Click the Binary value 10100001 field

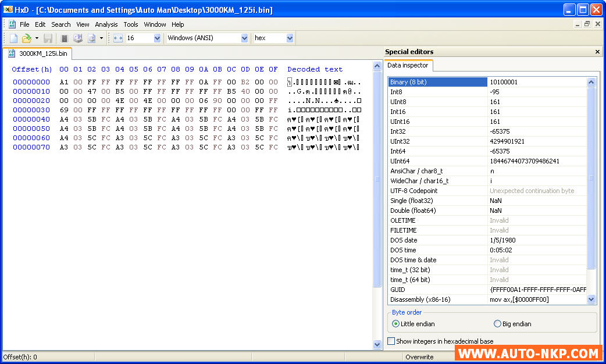point(537,82)
